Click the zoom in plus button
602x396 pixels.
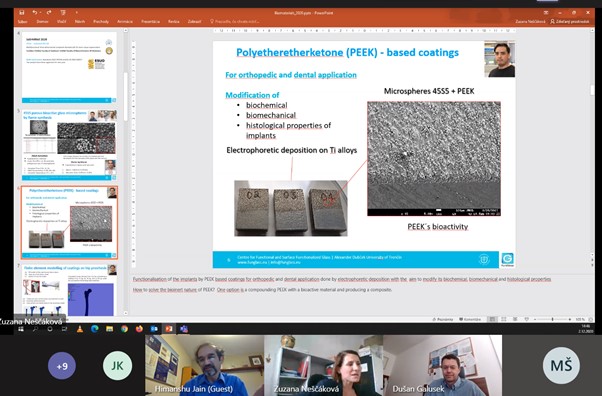click(570, 319)
